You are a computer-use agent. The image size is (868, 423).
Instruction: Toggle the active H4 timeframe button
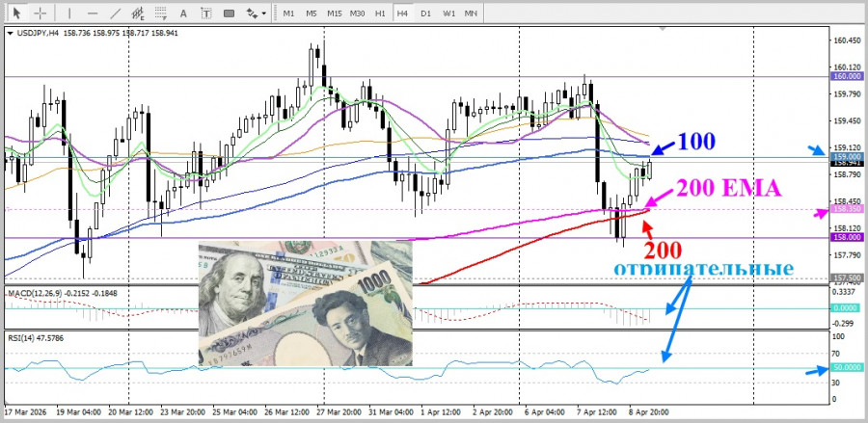[x=402, y=13]
